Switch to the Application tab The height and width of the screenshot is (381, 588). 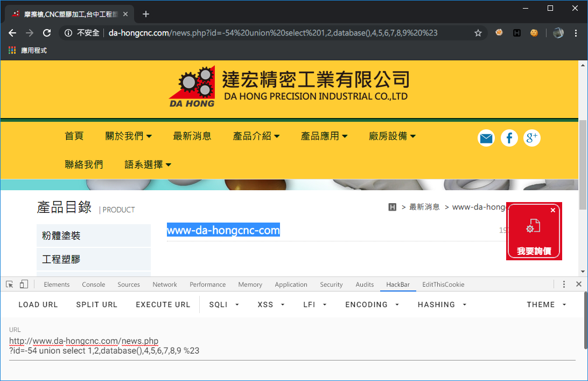click(x=291, y=285)
